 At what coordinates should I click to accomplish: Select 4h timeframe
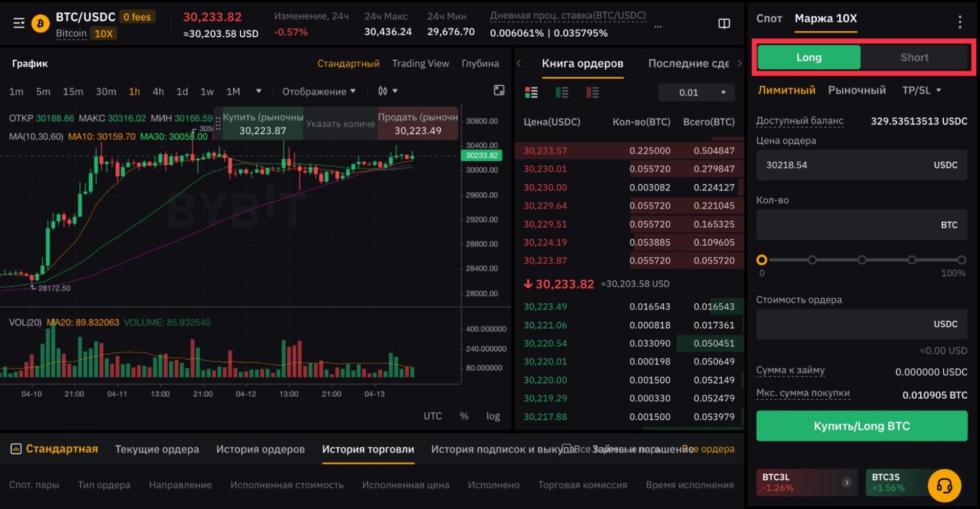[158, 92]
